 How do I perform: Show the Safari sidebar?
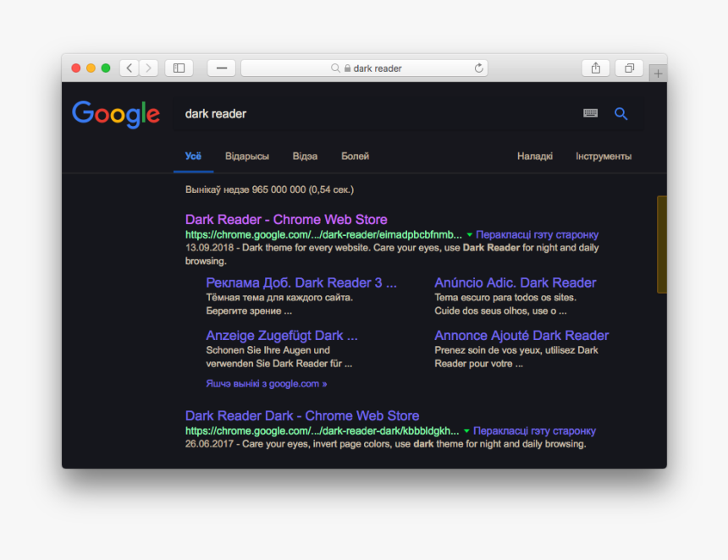click(179, 69)
